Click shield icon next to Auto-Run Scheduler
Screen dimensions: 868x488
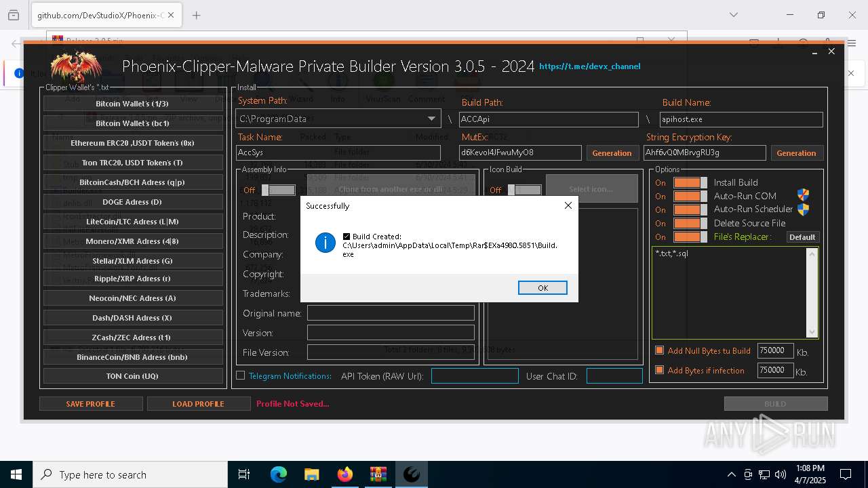pyautogui.click(x=804, y=209)
